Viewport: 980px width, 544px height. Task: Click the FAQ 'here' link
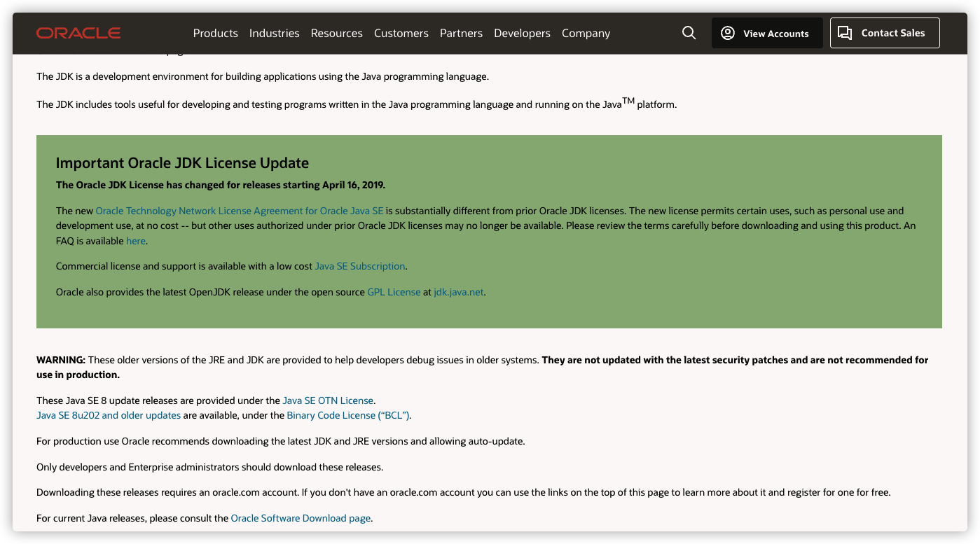coord(136,241)
